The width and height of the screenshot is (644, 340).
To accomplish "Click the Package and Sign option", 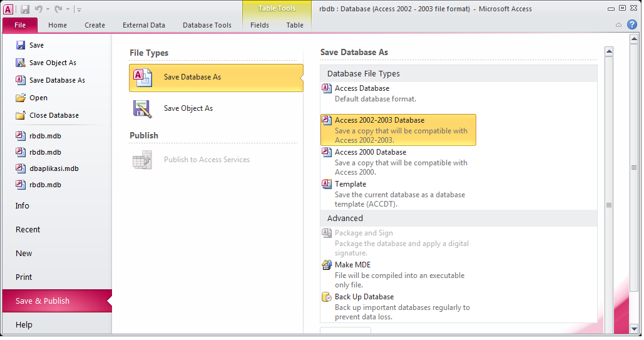I will [x=398, y=243].
